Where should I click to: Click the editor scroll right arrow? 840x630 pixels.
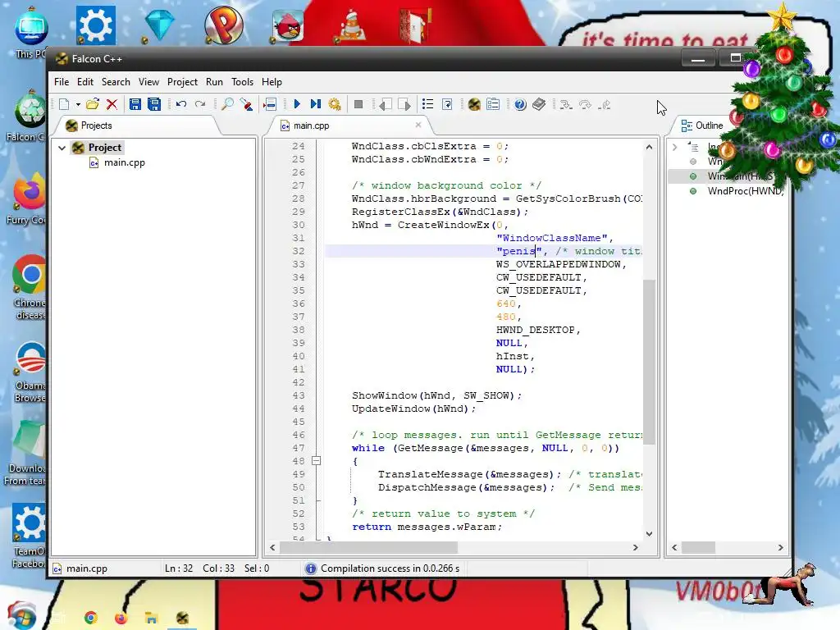click(x=636, y=547)
